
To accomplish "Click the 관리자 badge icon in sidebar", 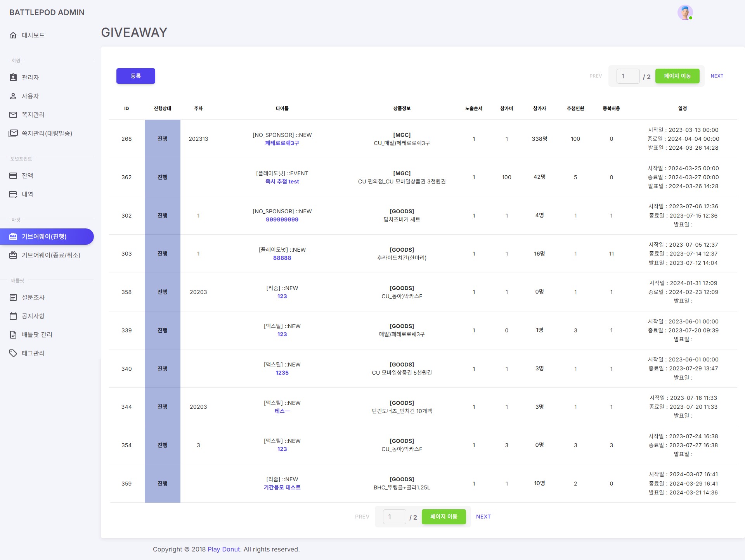I will tap(14, 77).
